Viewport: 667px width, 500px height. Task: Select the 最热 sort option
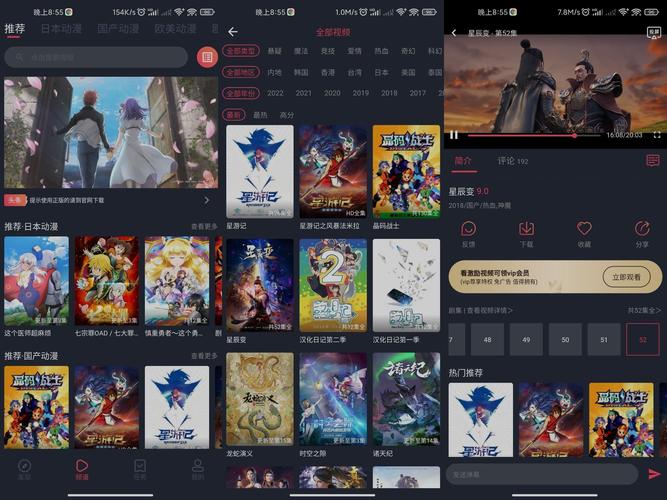pos(260,115)
